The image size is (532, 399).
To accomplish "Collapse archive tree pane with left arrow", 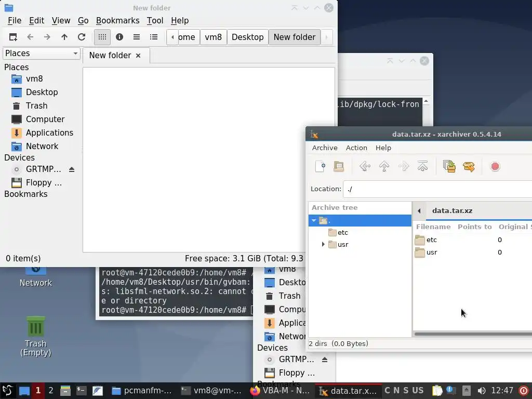I will coord(419,211).
